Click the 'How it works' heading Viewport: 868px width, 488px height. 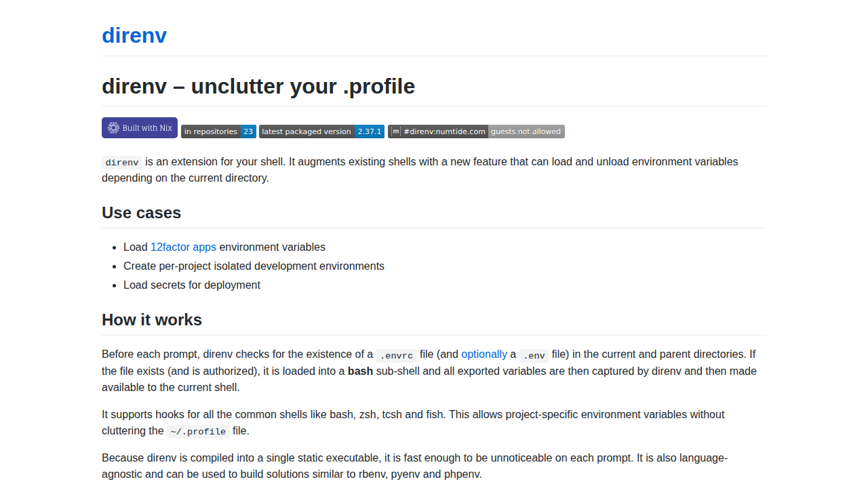point(152,320)
